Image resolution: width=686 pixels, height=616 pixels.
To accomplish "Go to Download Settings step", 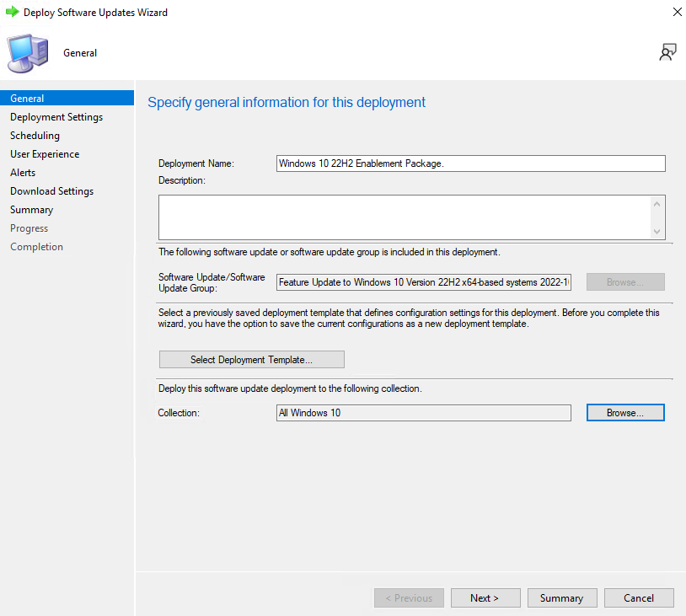I will click(x=51, y=191).
